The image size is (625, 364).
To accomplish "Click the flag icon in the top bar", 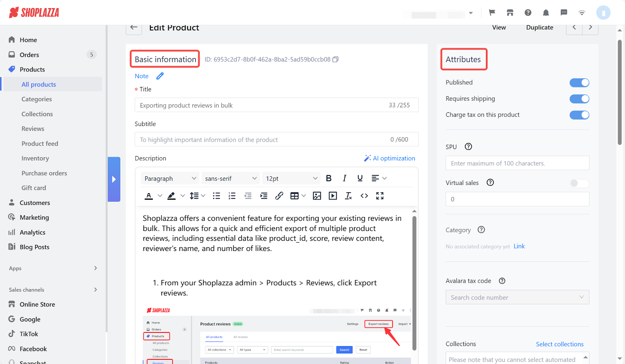I will tap(492, 12).
